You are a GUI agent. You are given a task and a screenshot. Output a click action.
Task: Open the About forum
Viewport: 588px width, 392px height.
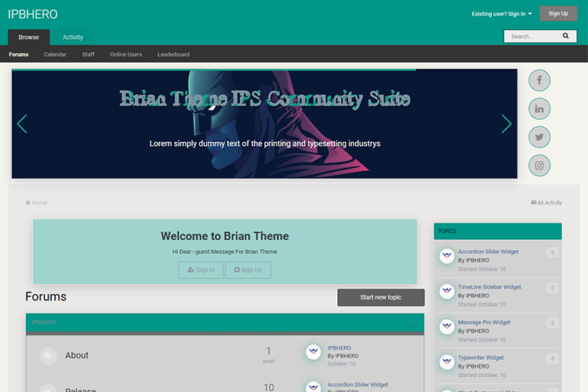[x=77, y=355]
